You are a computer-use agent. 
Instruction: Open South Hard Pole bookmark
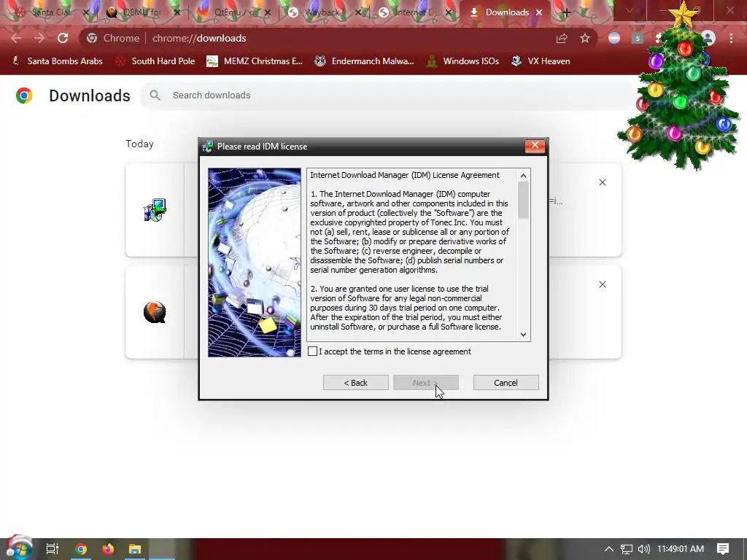(156, 61)
